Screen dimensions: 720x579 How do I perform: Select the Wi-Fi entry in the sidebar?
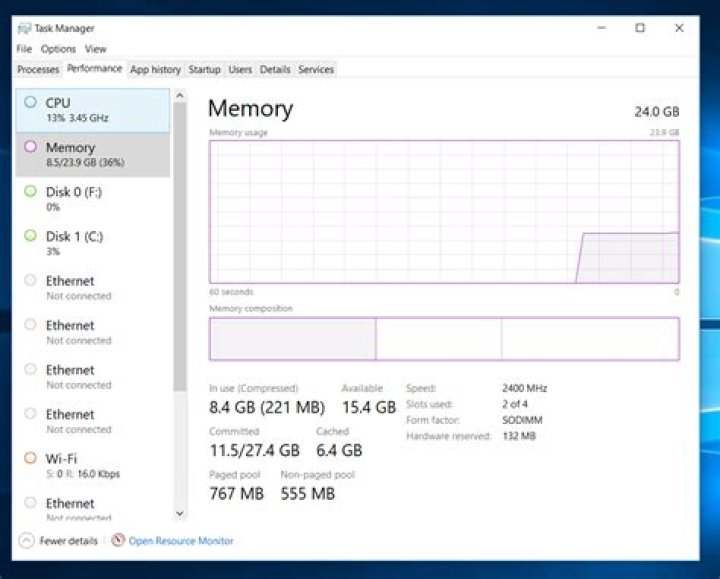pos(93,466)
